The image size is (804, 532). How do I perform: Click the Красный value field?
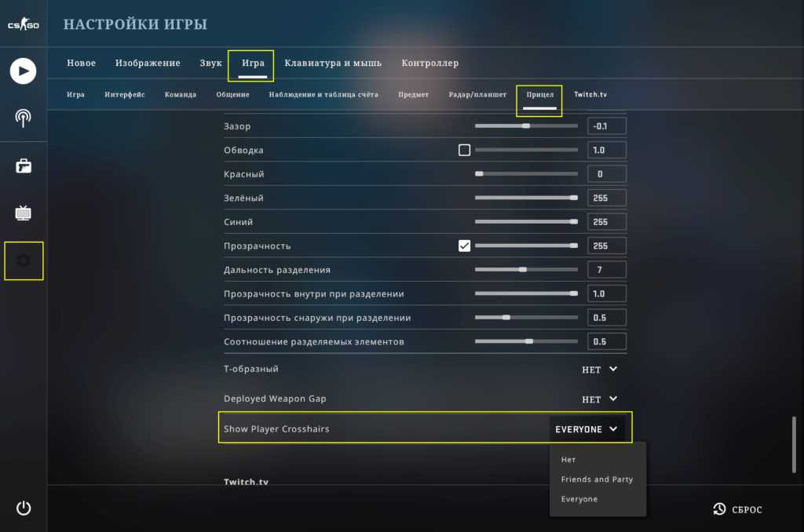click(607, 173)
